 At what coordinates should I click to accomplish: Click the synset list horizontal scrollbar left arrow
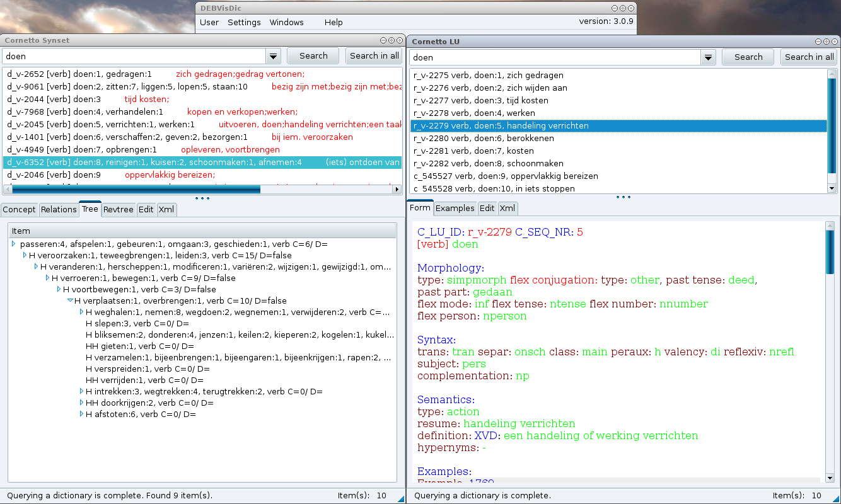pos(8,189)
